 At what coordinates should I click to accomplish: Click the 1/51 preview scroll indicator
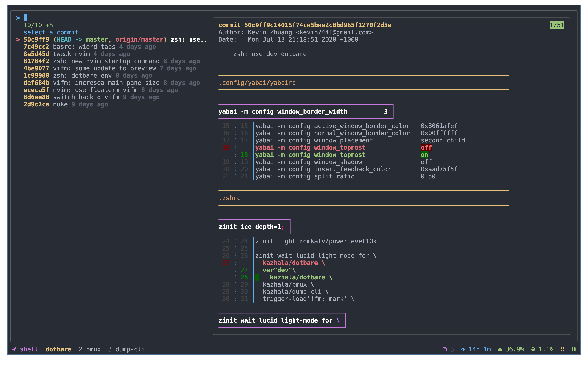[x=557, y=25]
